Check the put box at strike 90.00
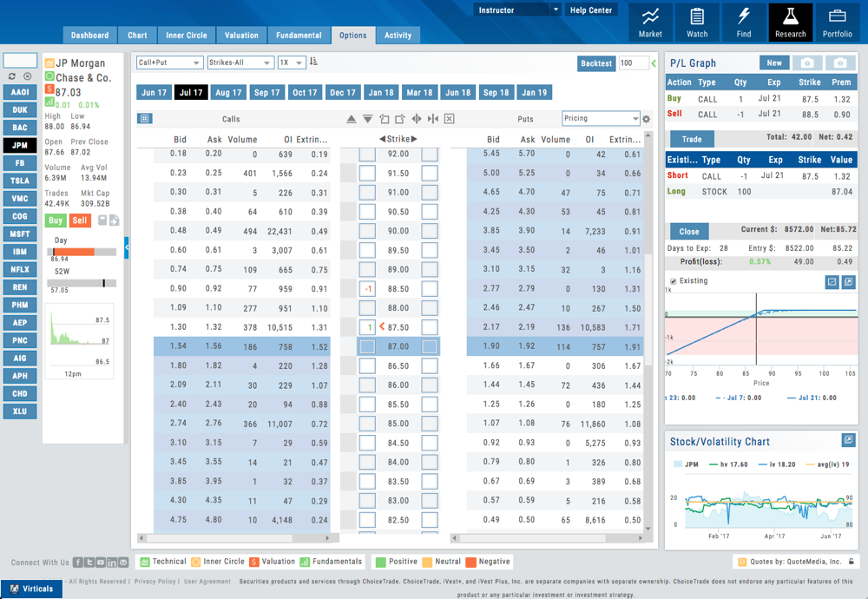868x599 pixels. coord(430,231)
